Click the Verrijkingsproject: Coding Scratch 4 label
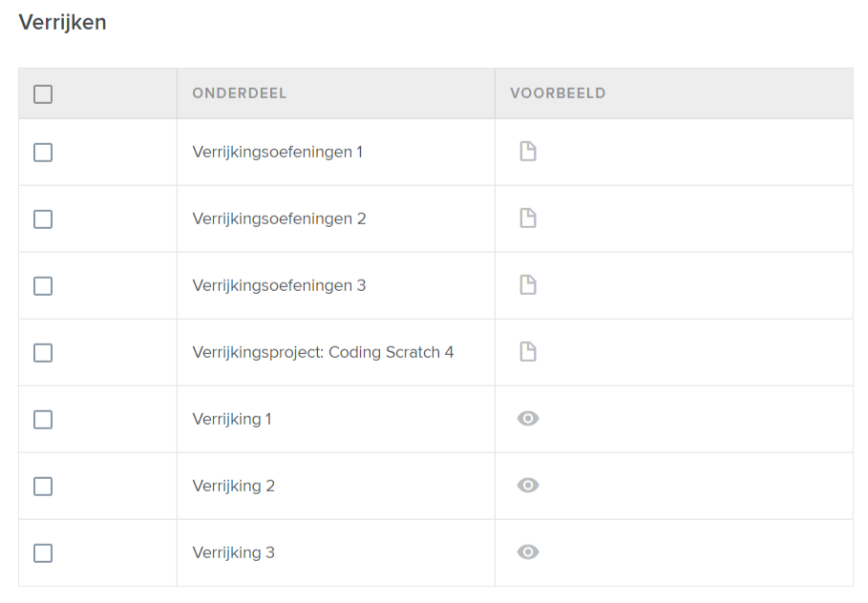Viewport: 868px width, 603px height. tap(323, 352)
